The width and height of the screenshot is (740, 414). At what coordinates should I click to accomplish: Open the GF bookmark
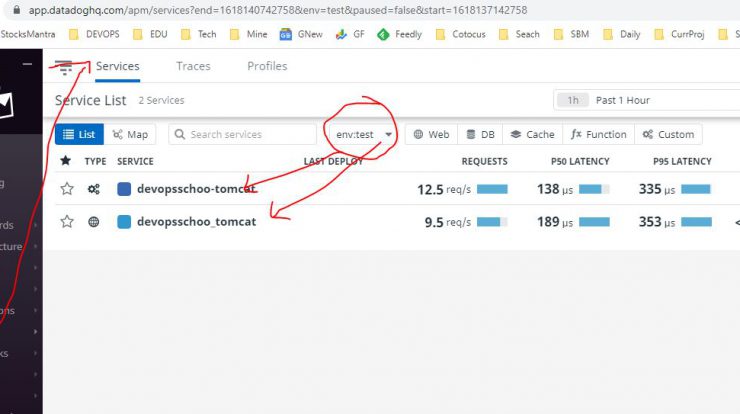tap(350, 34)
